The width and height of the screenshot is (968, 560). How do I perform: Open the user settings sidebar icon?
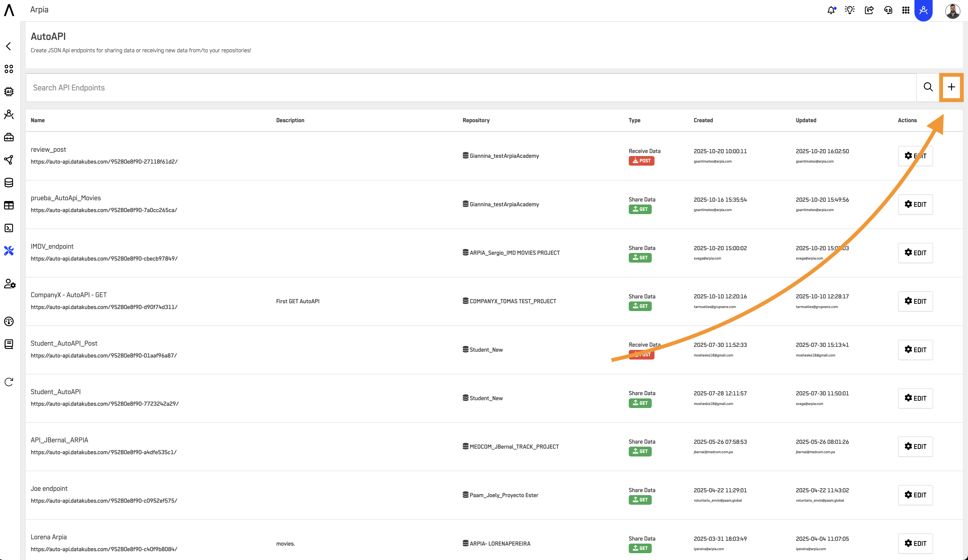10,284
